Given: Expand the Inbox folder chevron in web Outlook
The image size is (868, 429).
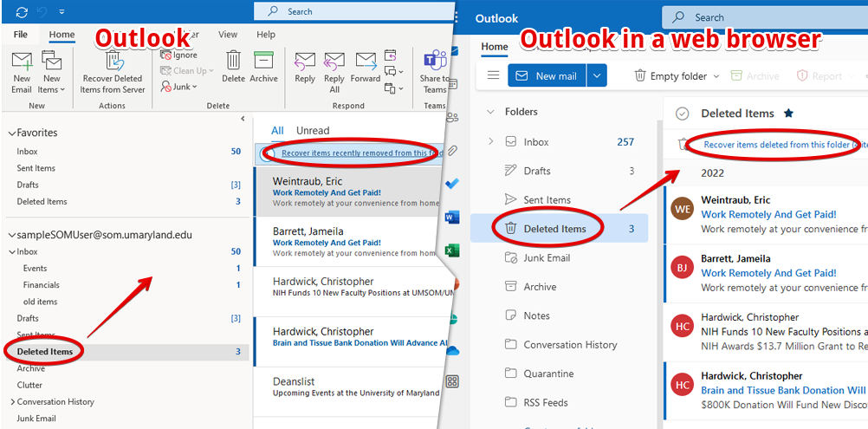Looking at the screenshot, I should click(x=491, y=141).
